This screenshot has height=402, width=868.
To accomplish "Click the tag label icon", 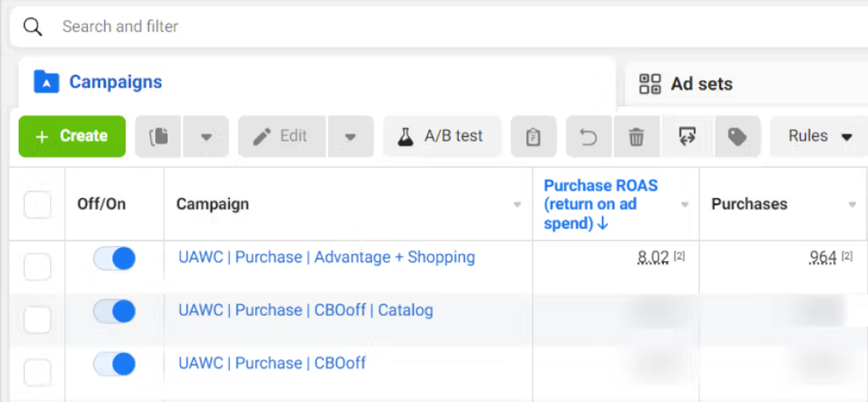I will tap(737, 136).
